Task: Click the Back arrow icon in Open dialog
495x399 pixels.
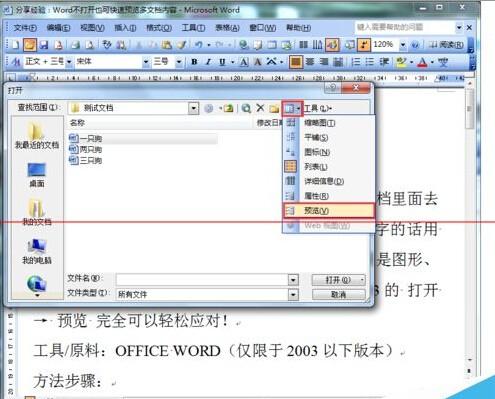Action: pos(209,108)
